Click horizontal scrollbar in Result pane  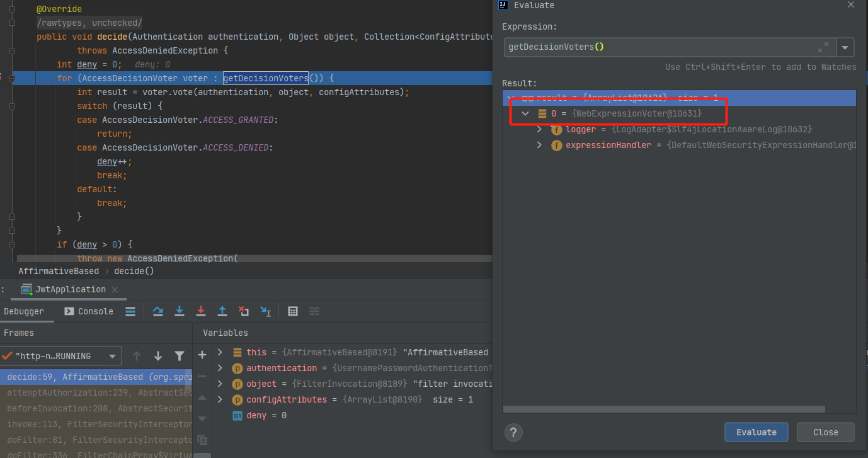[x=664, y=409]
